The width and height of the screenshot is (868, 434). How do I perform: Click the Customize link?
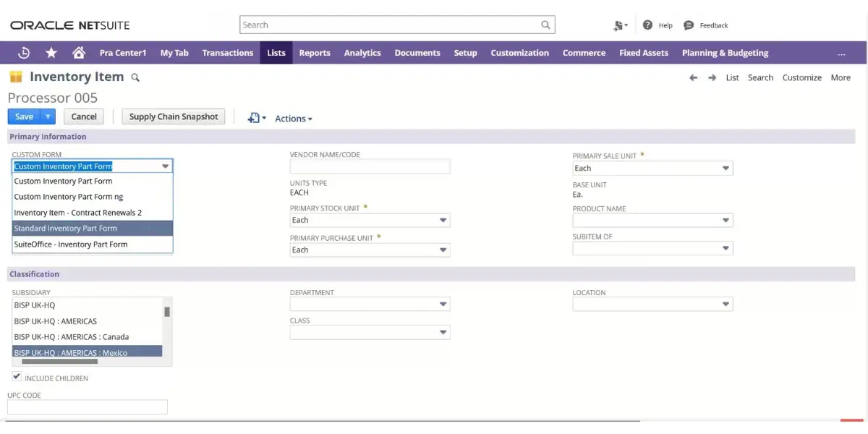pyautogui.click(x=801, y=77)
